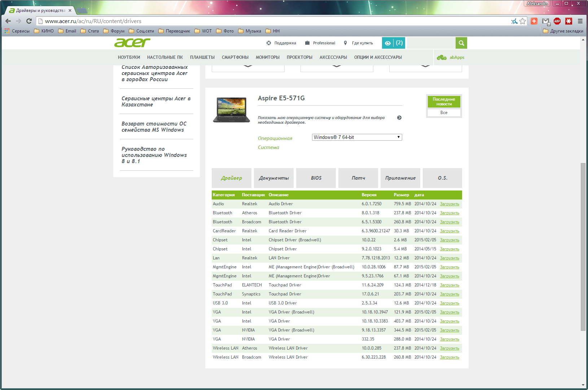588x390 pixels.
Task: Click the Aspire E5-571G laptop thumbnail
Action: pos(231,110)
